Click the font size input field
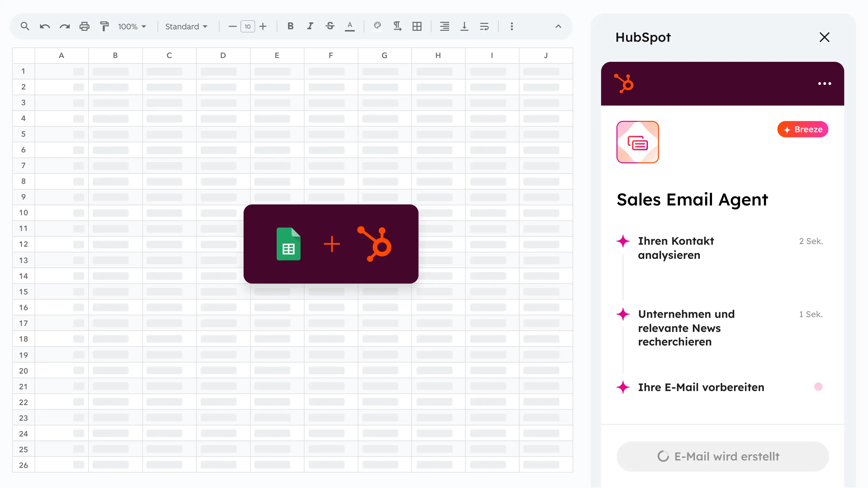This screenshot has height=488, width=868. click(x=248, y=26)
